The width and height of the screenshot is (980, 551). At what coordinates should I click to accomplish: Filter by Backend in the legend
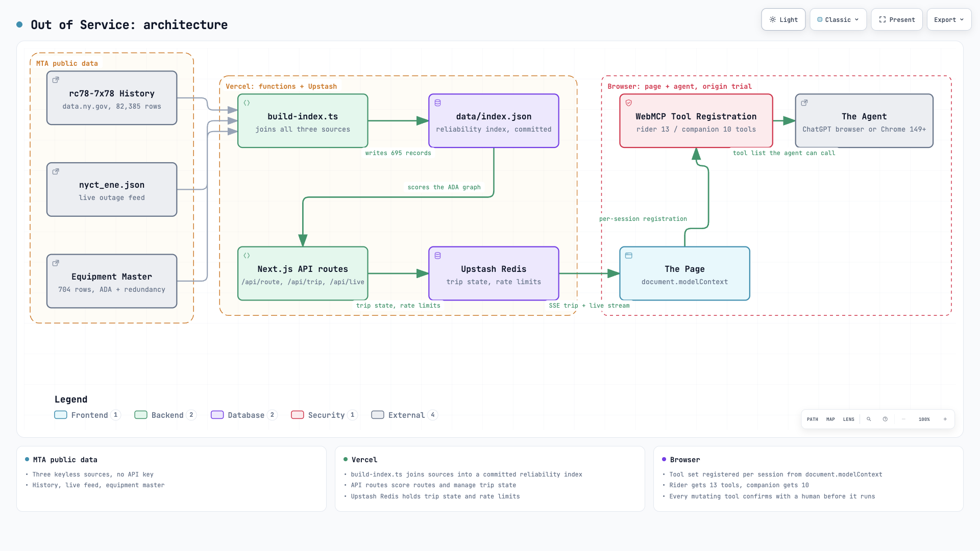165,415
